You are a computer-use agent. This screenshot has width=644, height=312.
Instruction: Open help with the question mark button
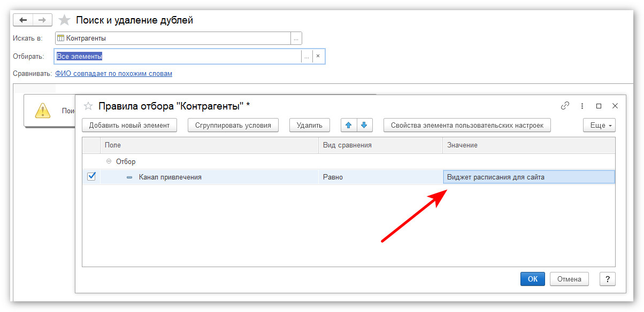coord(607,279)
